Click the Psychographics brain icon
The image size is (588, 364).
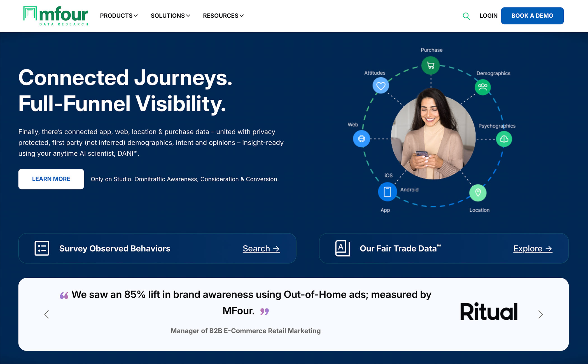pos(504,139)
